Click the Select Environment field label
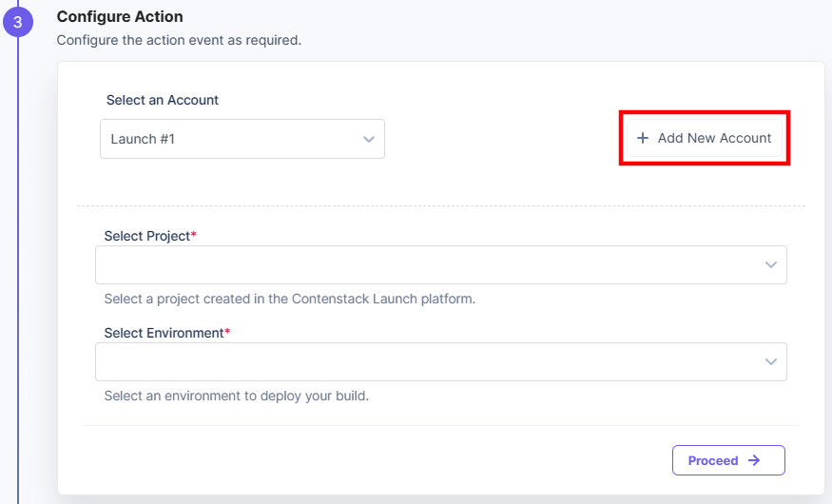The width and height of the screenshot is (832, 504). point(164,333)
